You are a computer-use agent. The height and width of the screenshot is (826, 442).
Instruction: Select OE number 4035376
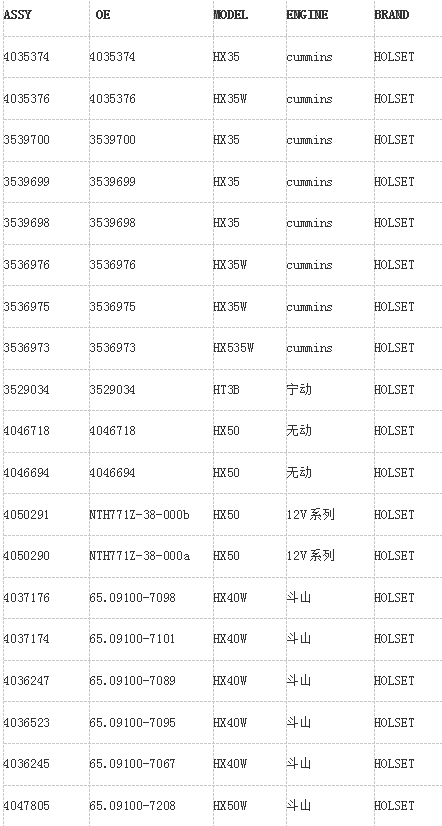pos(112,99)
